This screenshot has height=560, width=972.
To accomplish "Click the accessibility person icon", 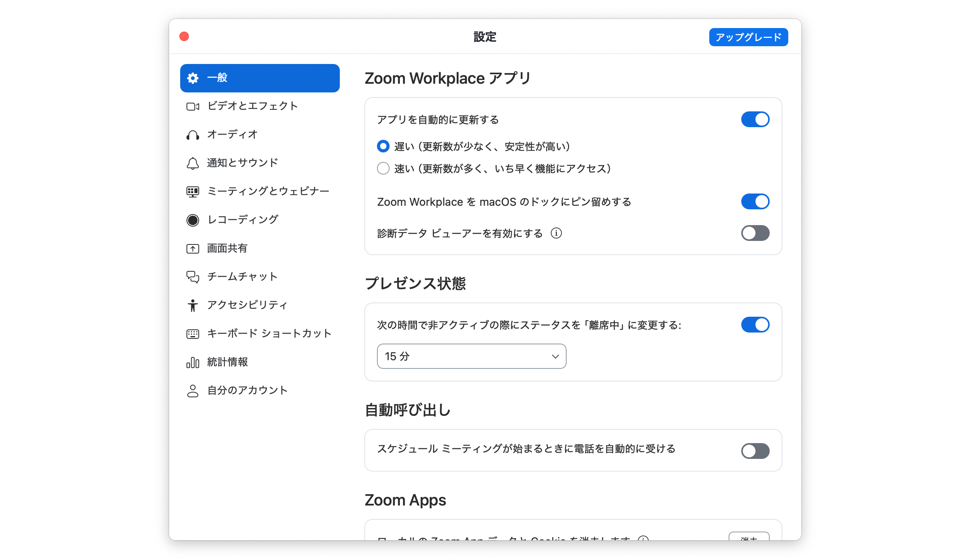I will [193, 305].
